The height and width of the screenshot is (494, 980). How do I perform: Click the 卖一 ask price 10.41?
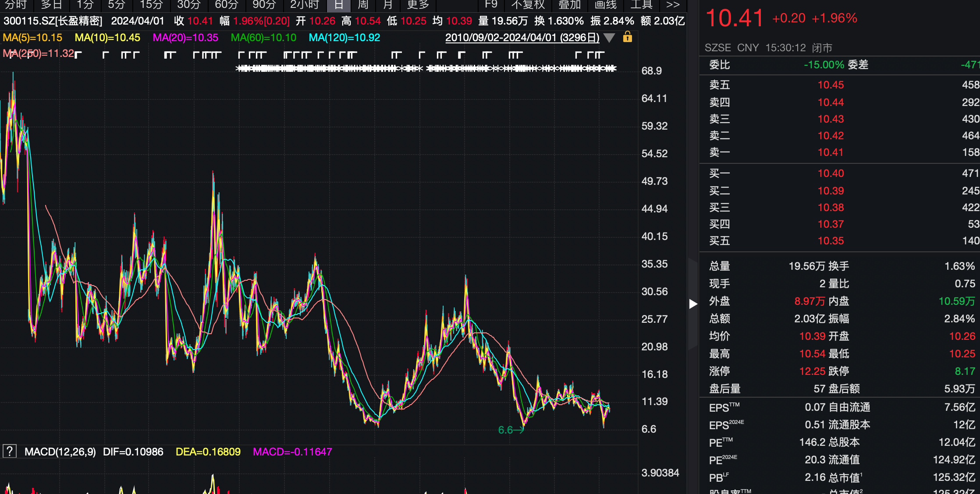830,152
